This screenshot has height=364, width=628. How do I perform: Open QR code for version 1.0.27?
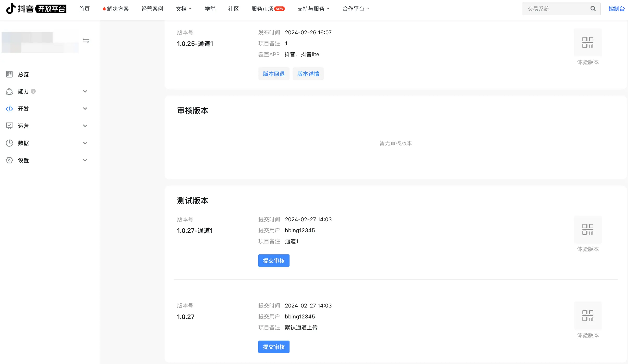(x=588, y=316)
